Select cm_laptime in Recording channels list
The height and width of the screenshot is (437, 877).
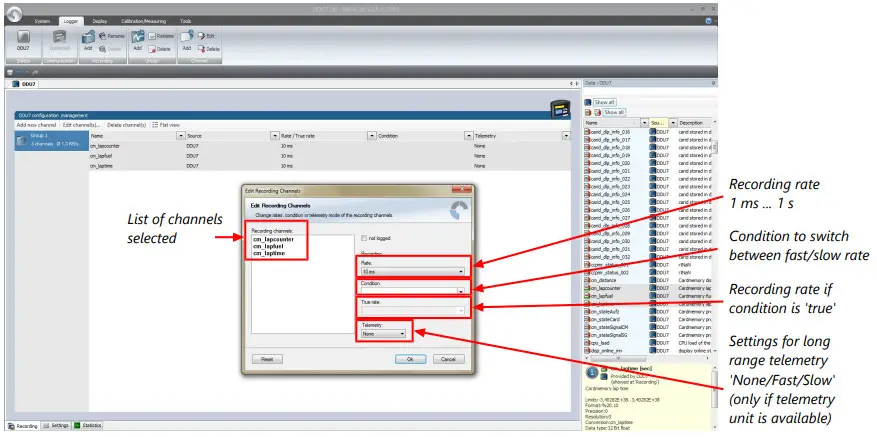269,253
